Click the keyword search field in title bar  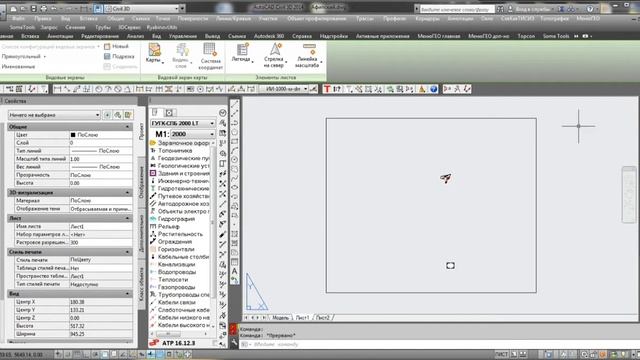tap(457, 9)
